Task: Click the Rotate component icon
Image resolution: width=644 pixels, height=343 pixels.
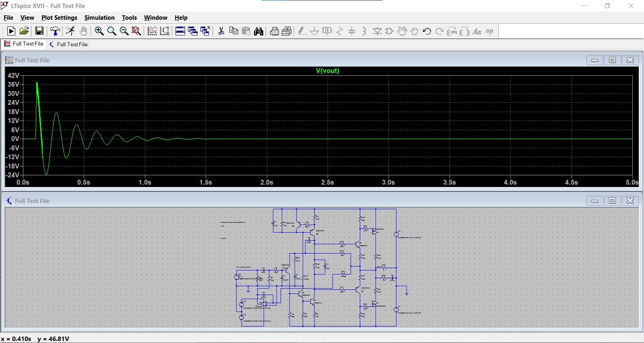Action: (452, 31)
